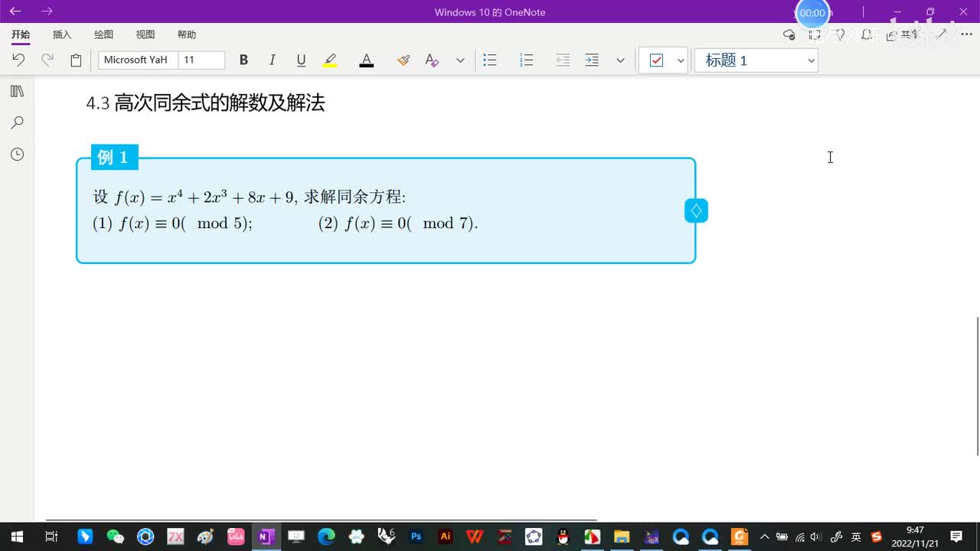Click the 共享 share button
This screenshot has width=980, height=551.
(x=903, y=34)
